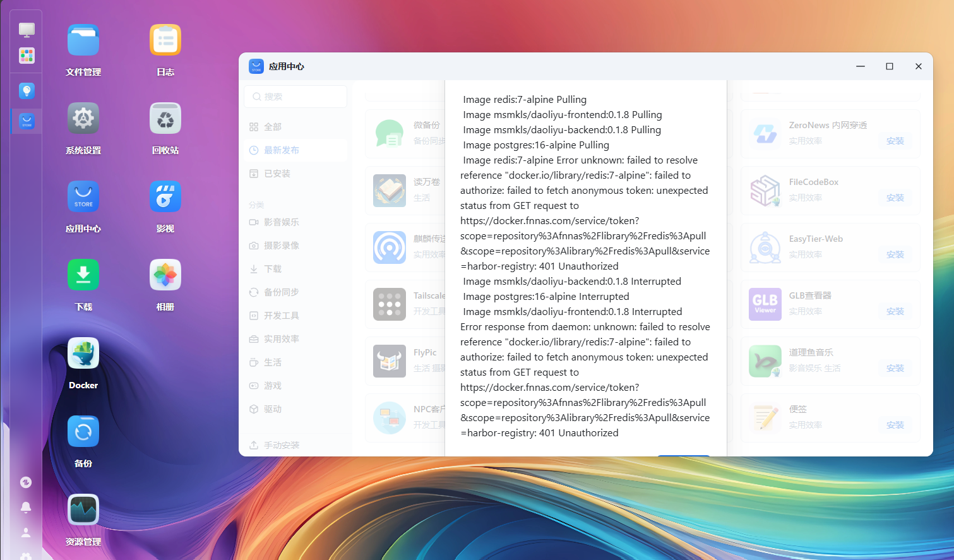Select 最新发布 in the sidebar
Screen dimensions: 954x560
click(x=295, y=150)
